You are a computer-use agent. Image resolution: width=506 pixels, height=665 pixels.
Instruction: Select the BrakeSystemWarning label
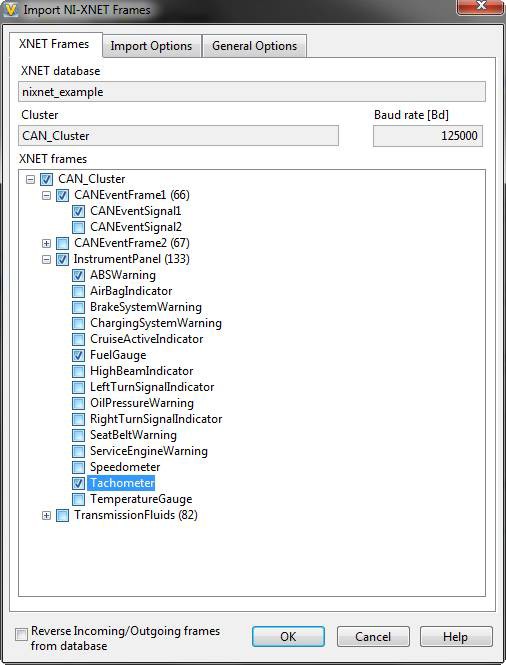point(146,307)
